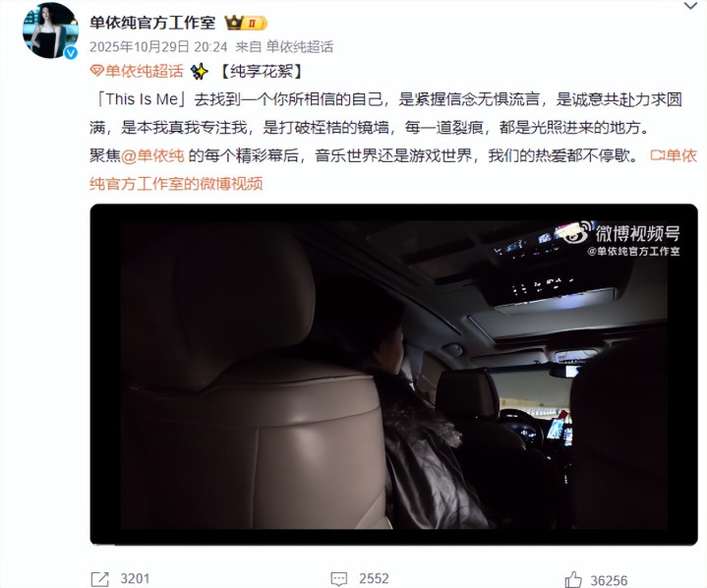The width and height of the screenshot is (707, 588).
Task: Open the post options chevron menu
Action: point(690,6)
